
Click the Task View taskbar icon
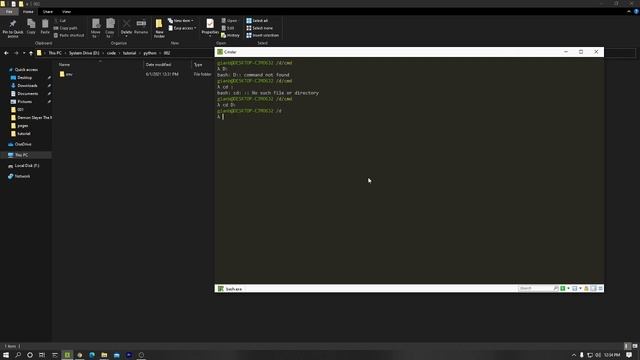coord(42,355)
